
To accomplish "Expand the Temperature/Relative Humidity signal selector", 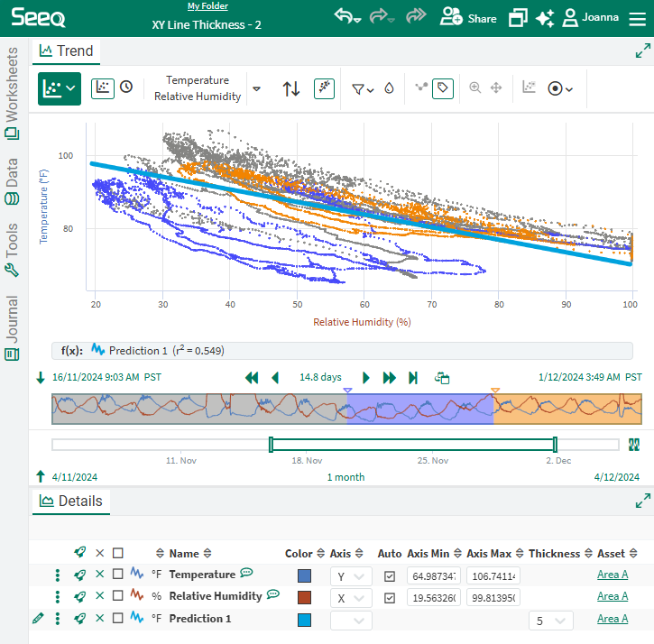I will [257, 88].
